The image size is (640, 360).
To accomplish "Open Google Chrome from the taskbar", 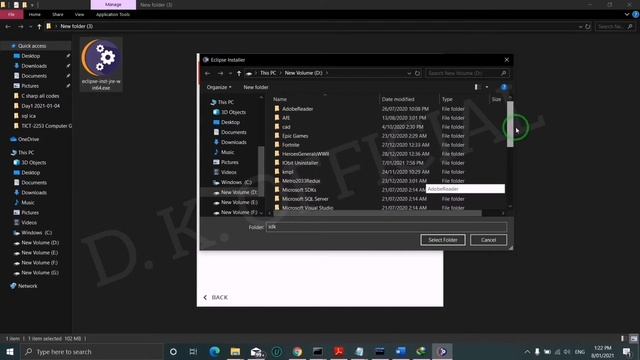I will coord(297,351).
